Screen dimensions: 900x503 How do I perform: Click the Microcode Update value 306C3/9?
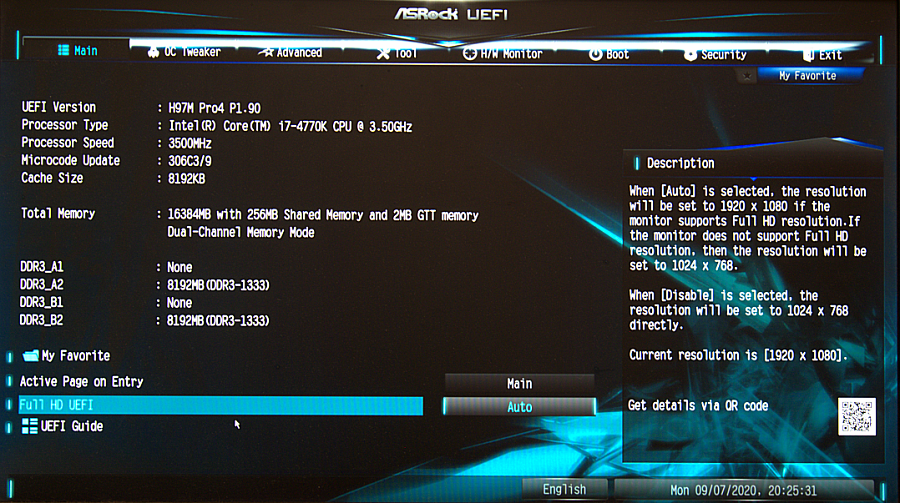[x=190, y=161]
